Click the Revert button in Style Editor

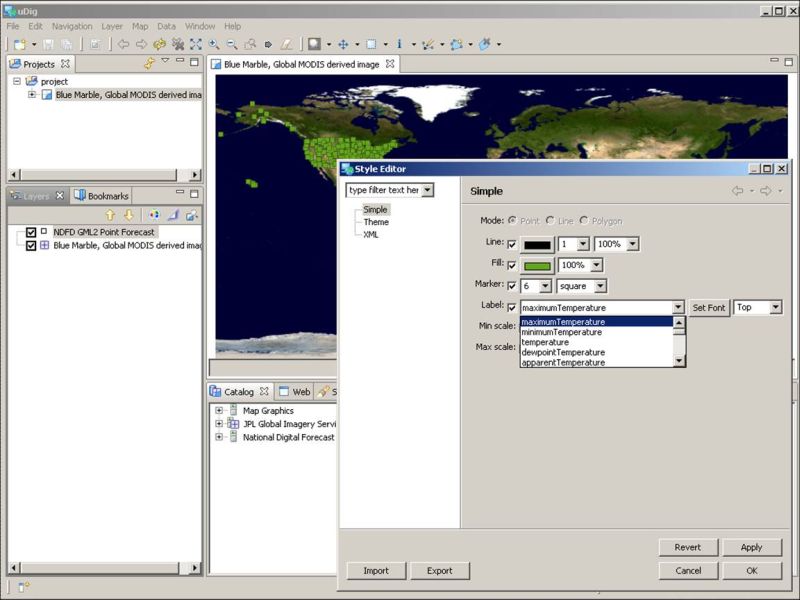(688, 547)
